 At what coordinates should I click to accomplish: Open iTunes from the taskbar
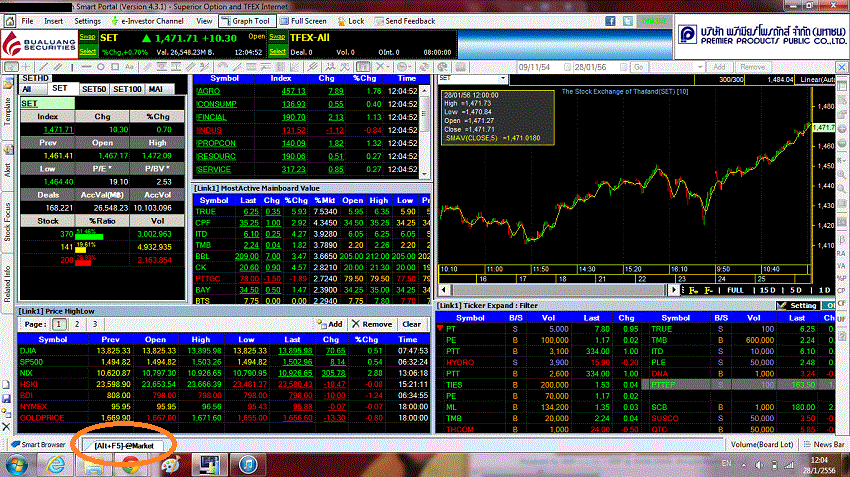click(248, 465)
